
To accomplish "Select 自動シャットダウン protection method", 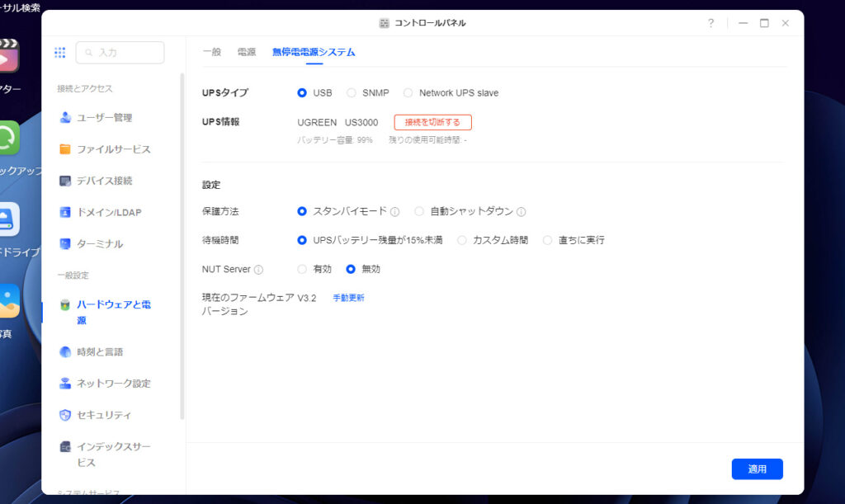I will [x=419, y=212].
